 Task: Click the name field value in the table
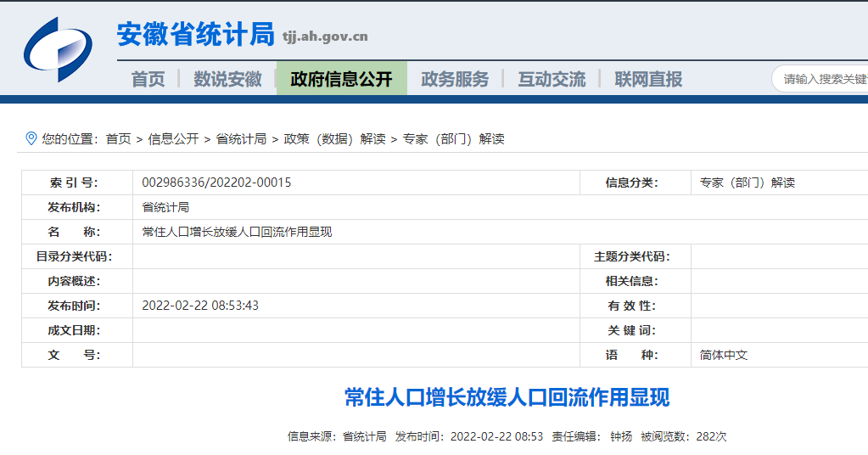click(237, 232)
